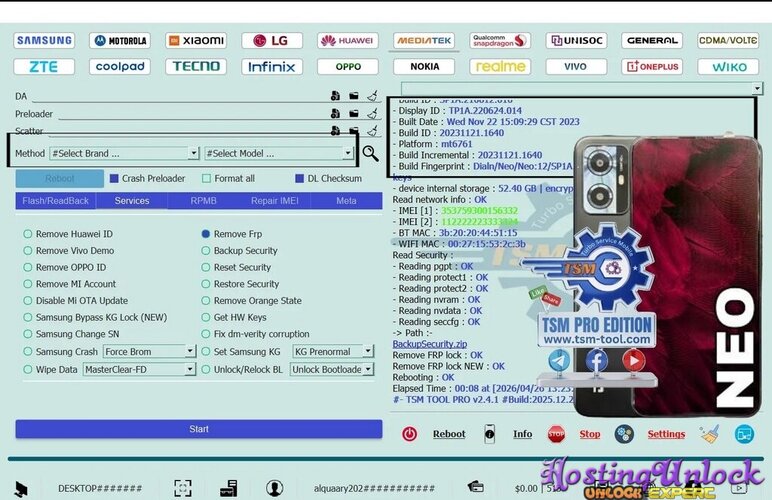This screenshot has height=500, width=772.
Task: Open the Qualcomm Snapdragon section
Action: pos(500,40)
